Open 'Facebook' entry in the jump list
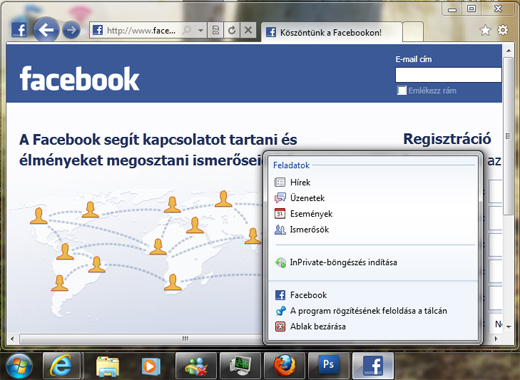The image size is (520, 380). (373, 295)
